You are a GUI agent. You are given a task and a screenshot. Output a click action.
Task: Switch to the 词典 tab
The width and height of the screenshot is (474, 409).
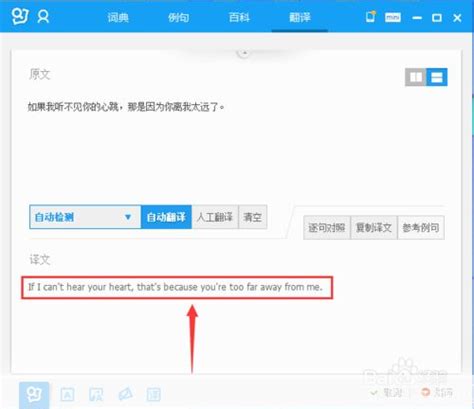tap(118, 17)
